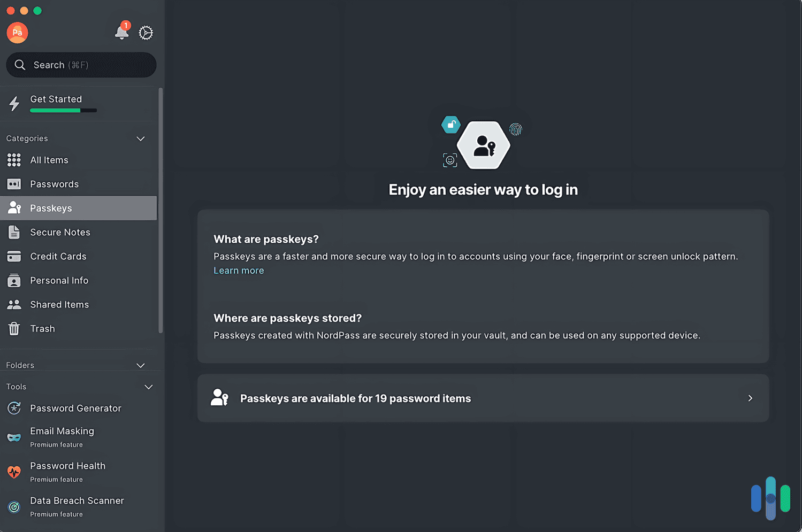This screenshot has width=802, height=532.
Task: Click inside the Search field
Action: click(80, 65)
